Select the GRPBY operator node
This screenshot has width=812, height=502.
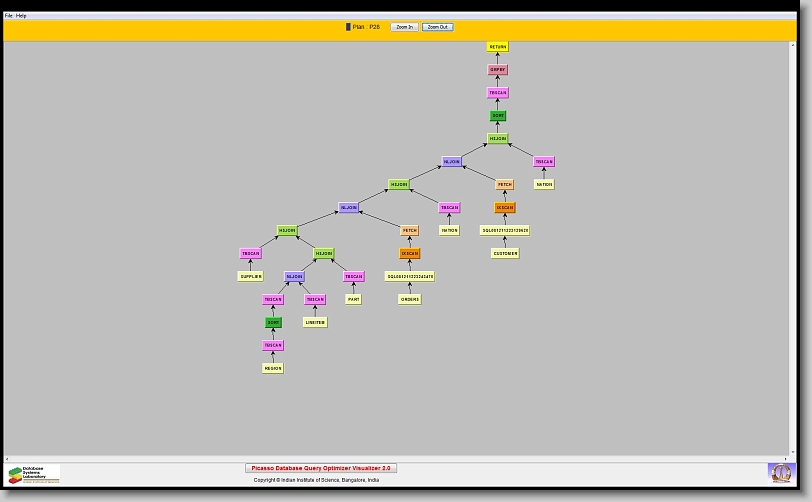tap(498, 70)
